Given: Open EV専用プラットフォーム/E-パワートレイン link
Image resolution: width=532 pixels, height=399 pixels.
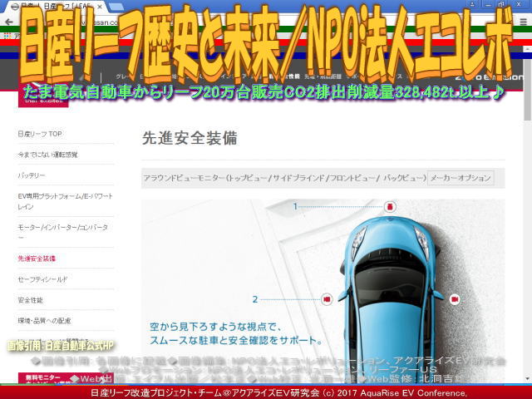Looking at the screenshot, I should (x=65, y=201).
